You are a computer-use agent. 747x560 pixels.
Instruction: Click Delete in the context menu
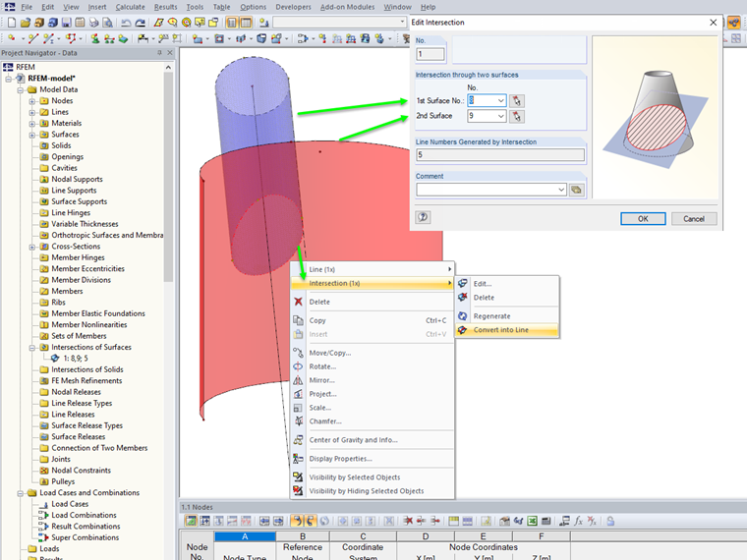(373, 302)
